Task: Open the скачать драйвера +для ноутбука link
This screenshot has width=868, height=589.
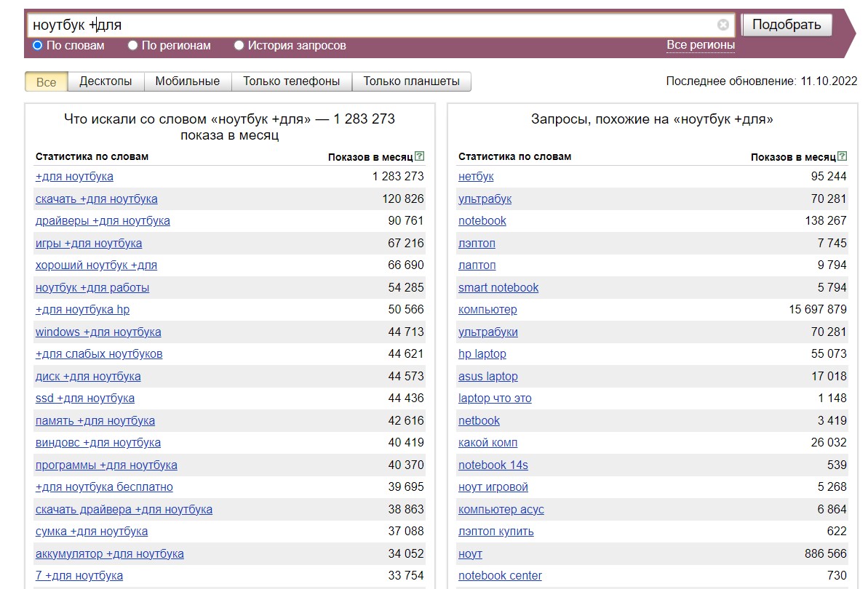Action: click(124, 509)
